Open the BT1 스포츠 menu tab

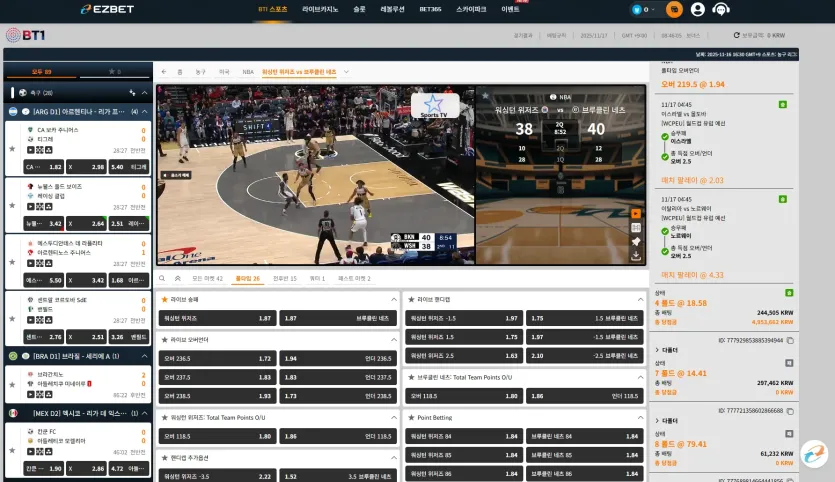pos(273,9)
